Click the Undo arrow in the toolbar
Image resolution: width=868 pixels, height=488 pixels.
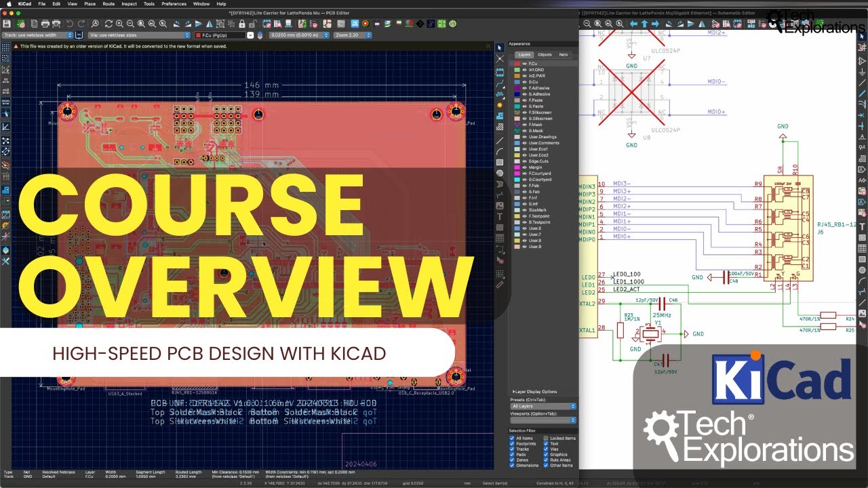(x=69, y=23)
